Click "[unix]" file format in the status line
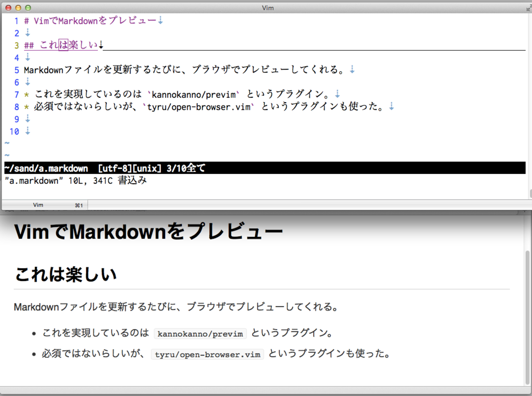 147,168
